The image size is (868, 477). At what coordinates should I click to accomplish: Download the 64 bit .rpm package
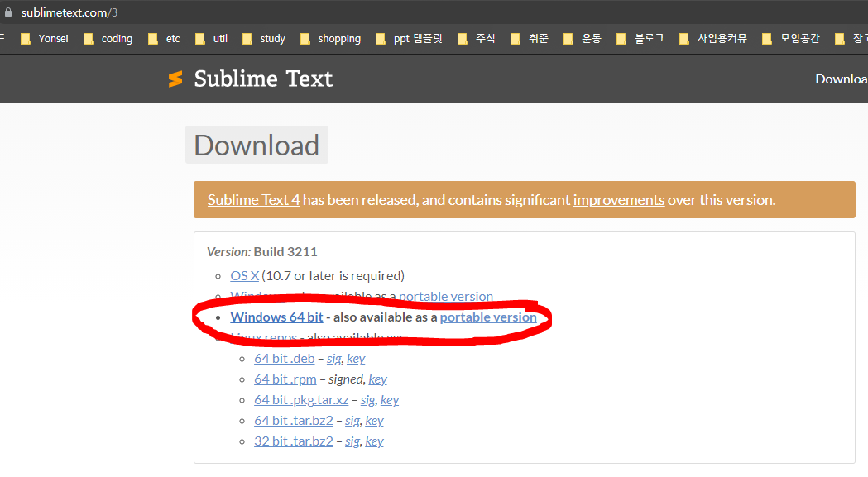pyautogui.click(x=285, y=379)
